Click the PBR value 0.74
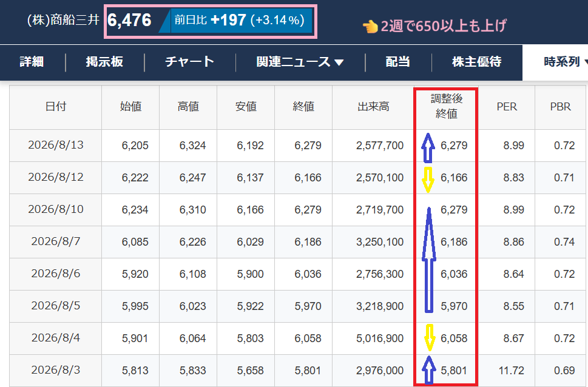 coord(564,242)
